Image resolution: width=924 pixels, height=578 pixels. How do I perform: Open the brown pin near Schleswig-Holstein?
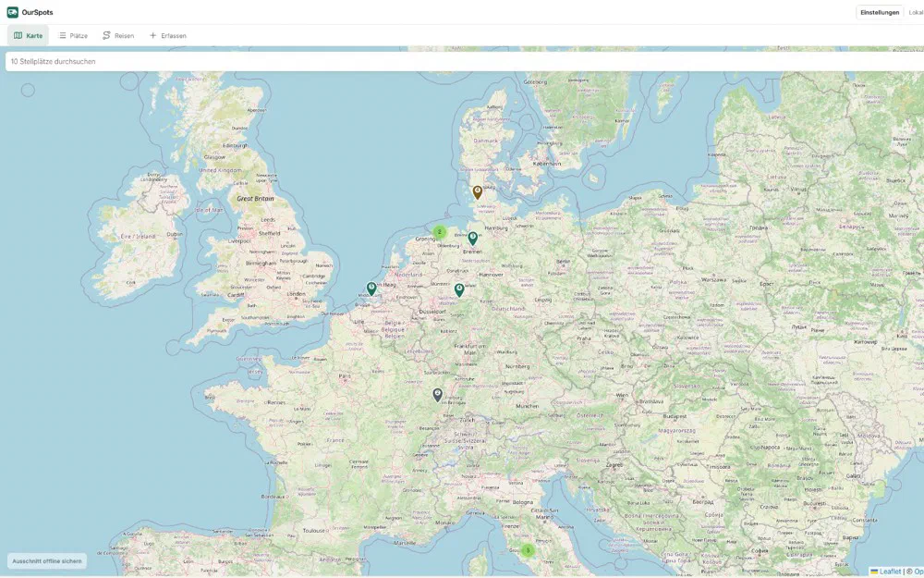coord(478,191)
